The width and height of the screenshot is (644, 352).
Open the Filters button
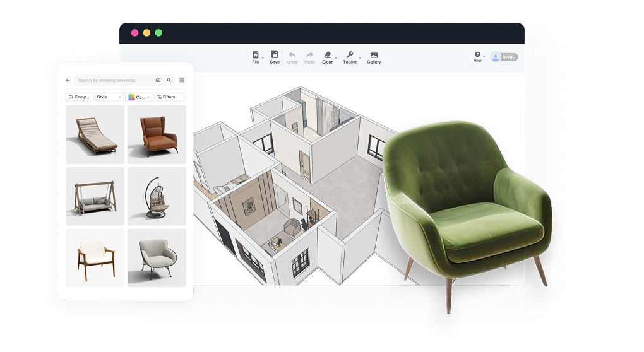pos(169,97)
